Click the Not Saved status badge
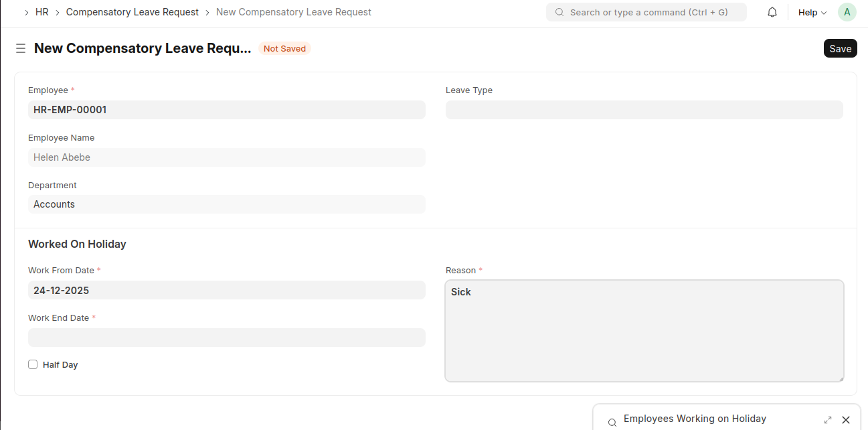Image resolution: width=868 pixels, height=430 pixels. click(284, 48)
